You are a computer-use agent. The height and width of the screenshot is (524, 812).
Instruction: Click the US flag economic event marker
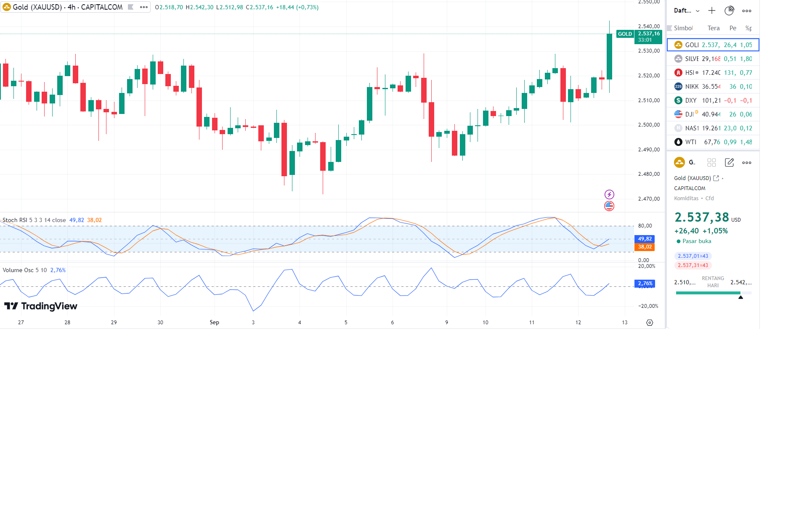609,206
